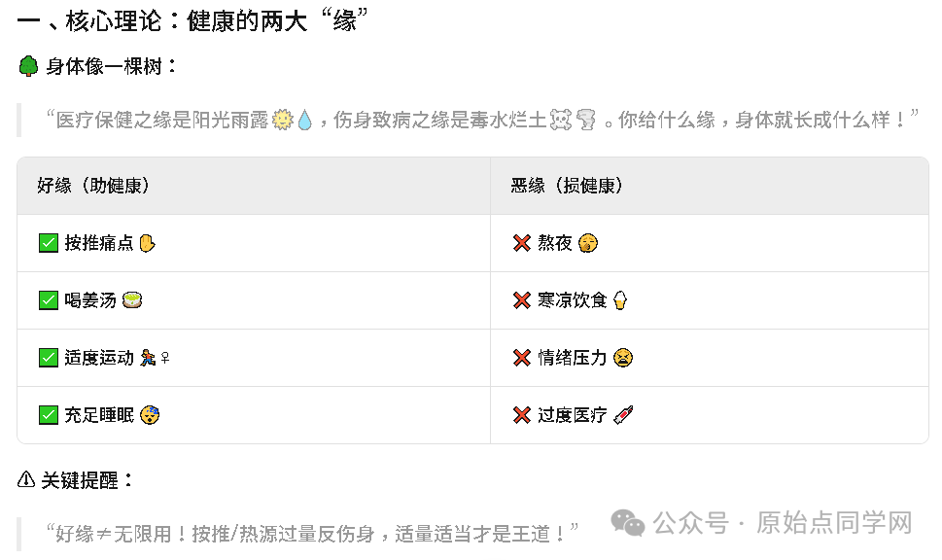Click the green checkmark beside 喝姜汤
942x560 pixels.
[x=49, y=300]
